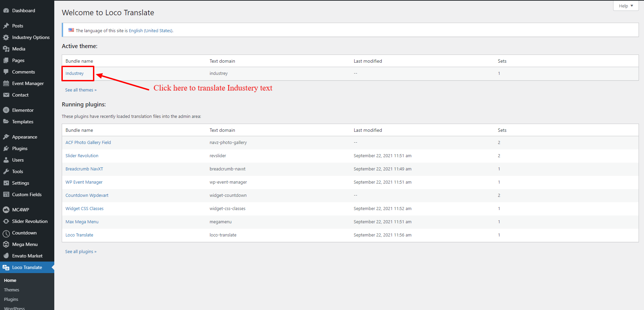The image size is (644, 310).
Task: Click the Countdown clock icon
Action: pos(6,233)
